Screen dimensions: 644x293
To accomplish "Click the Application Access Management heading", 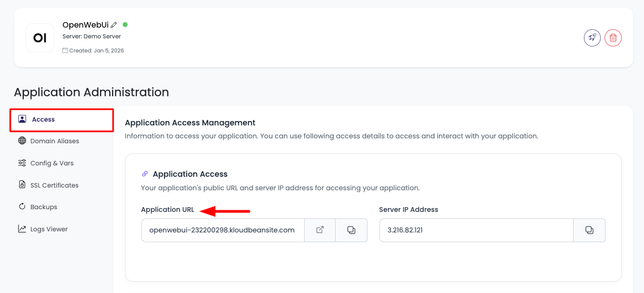I will 190,123.
